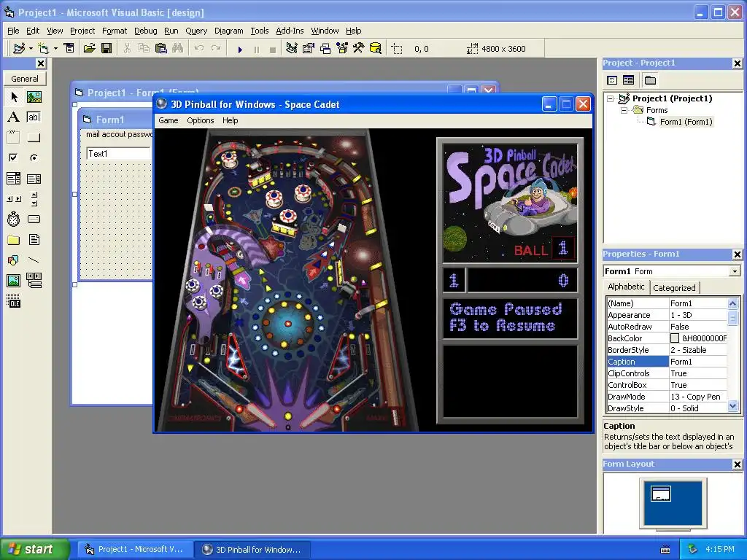This screenshot has width=747, height=560.
Task: Switch to the Categorized properties tab
Action: point(674,287)
